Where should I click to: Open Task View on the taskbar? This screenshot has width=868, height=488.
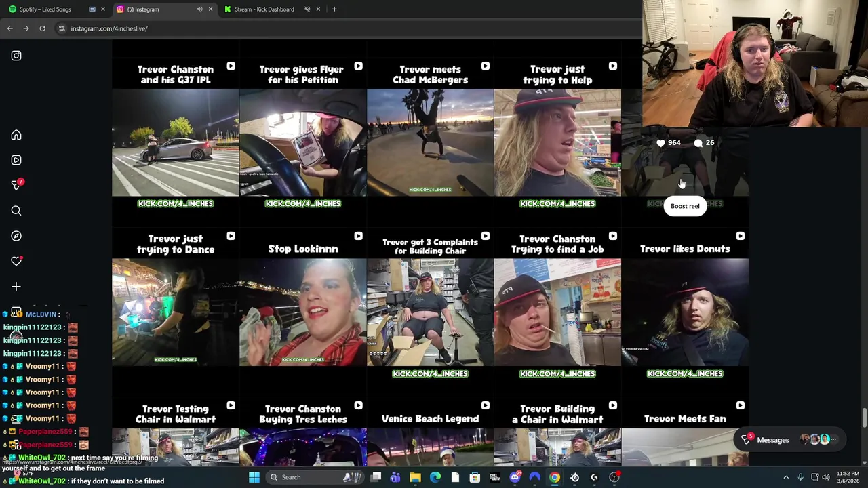pyautogui.click(x=376, y=477)
